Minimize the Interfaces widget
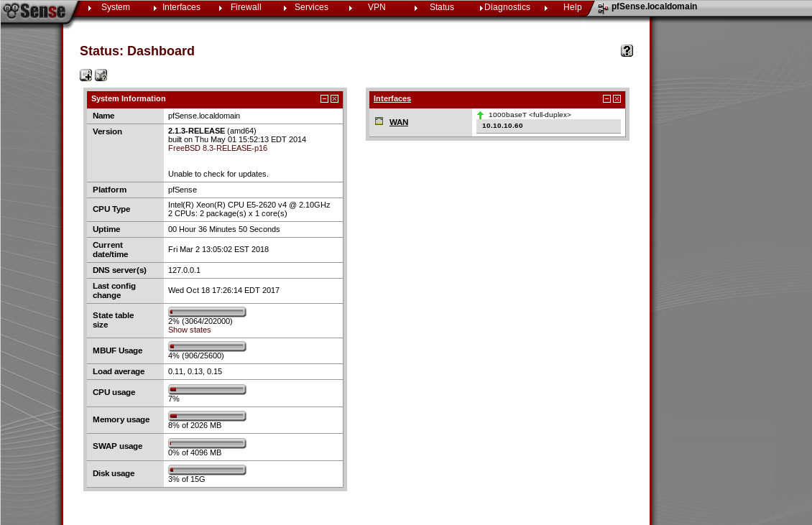Screen dimensions: 812x525 click(606, 99)
